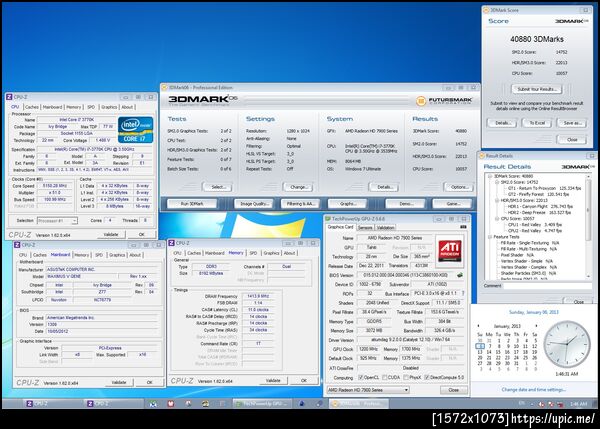Click Details under System in 3DMark06
Image resolution: width=600 pixels, height=429 pixels.
point(384,187)
